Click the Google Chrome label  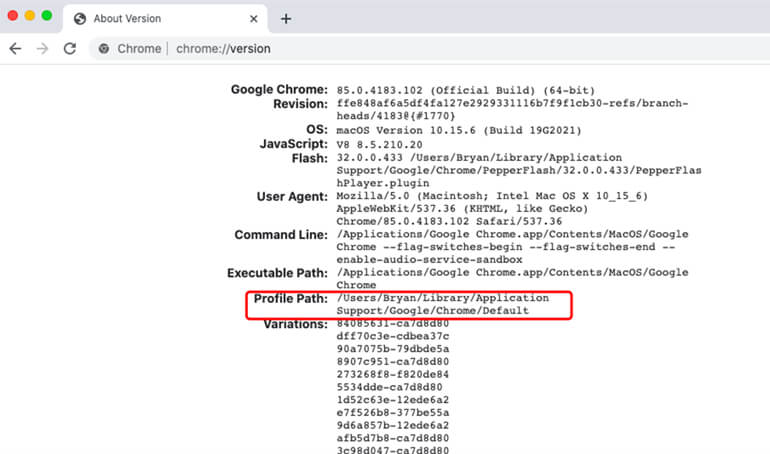click(x=279, y=89)
